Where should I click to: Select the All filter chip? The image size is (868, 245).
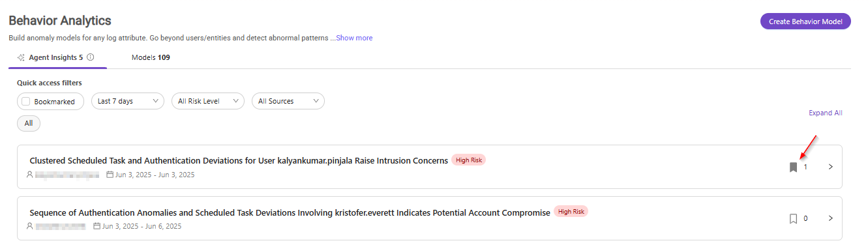(x=29, y=123)
